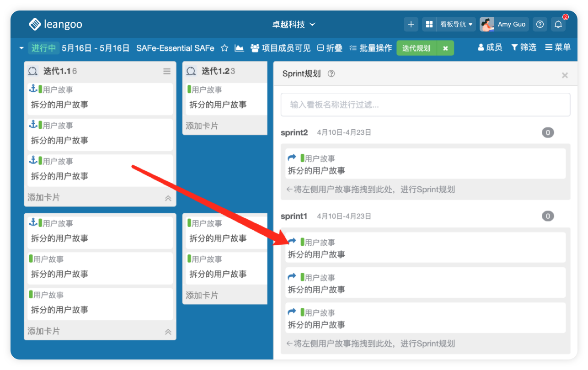Star the SAFe-Essential SAFe board
The height and width of the screenshot is (370, 588).
coord(225,48)
